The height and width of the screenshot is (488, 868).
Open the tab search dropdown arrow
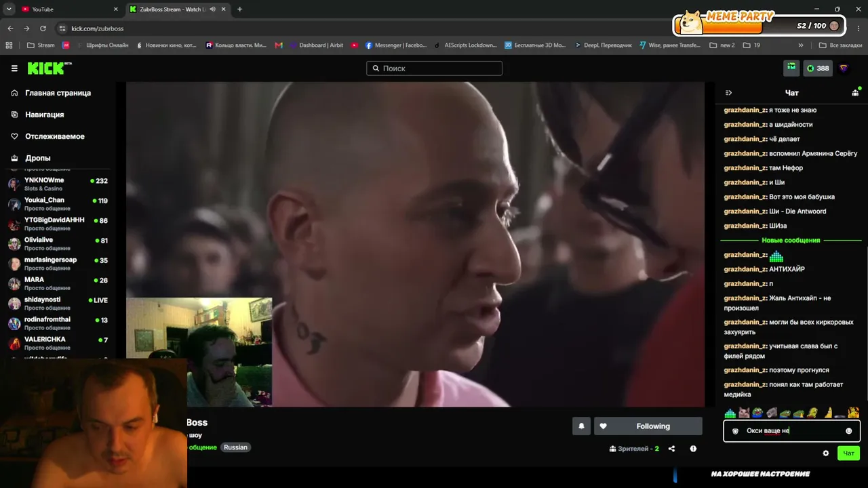8,9
